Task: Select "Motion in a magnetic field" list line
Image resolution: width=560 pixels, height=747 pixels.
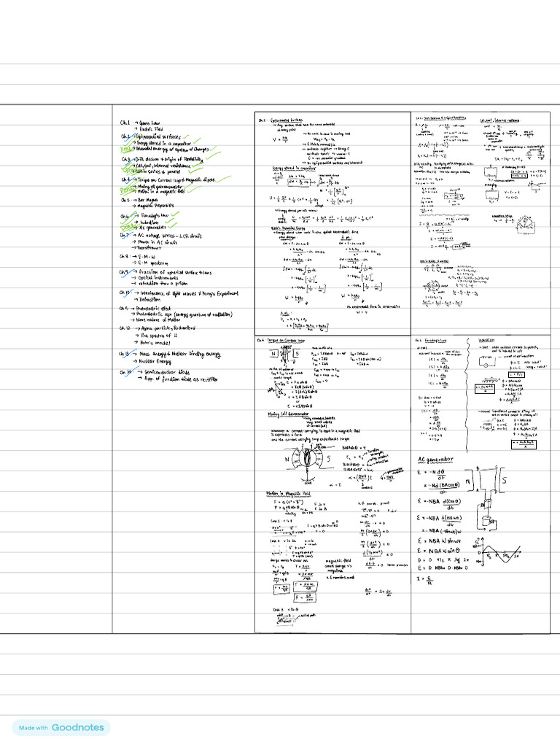Action: click(160, 192)
